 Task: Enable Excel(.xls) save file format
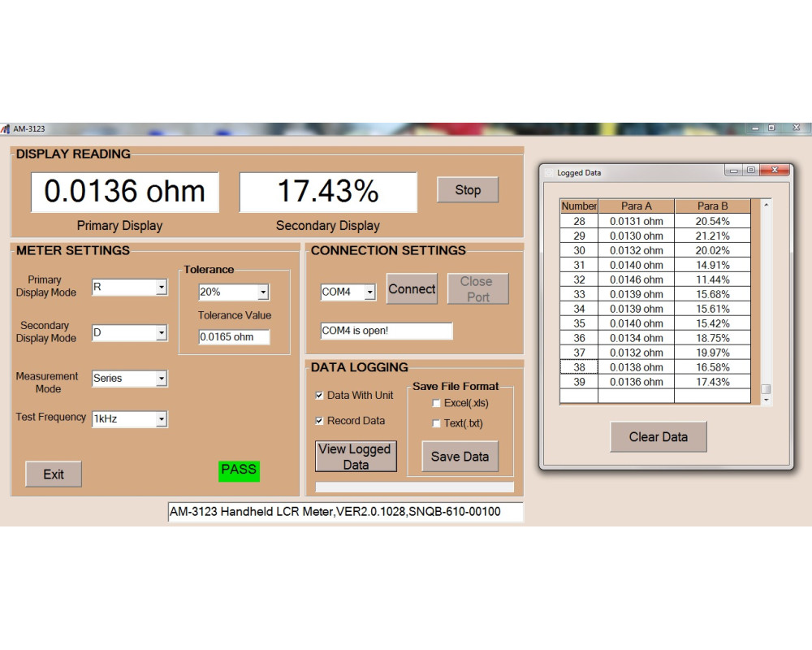(x=436, y=403)
